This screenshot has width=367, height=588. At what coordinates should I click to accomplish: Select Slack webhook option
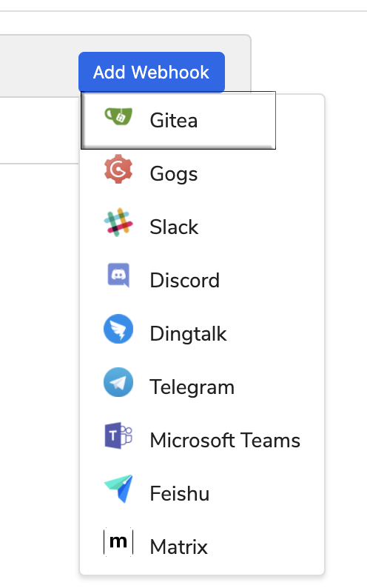pos(202,227)
